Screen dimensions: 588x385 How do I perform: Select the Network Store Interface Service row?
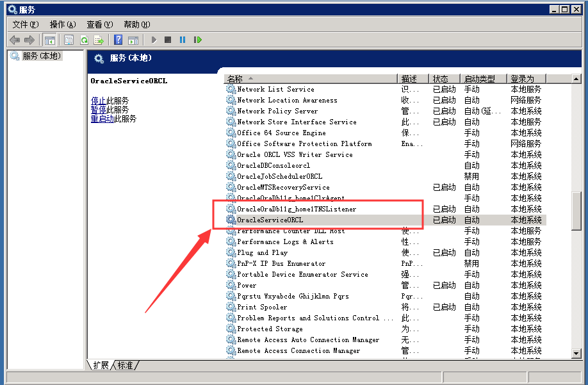point(386,122)
